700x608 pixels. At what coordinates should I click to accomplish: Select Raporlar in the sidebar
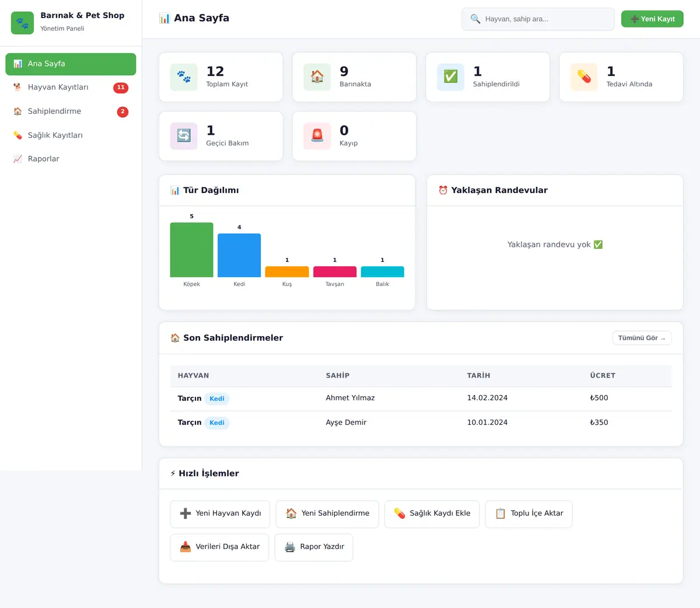click(71, 159)
